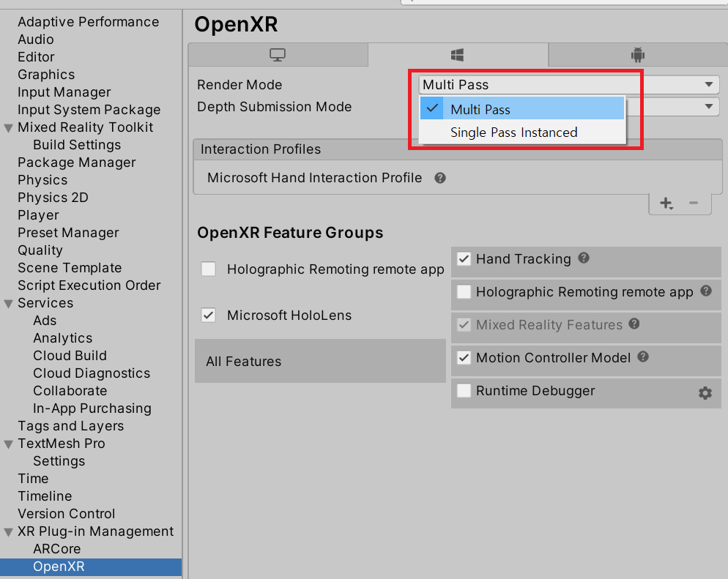Open Editor settings
The width and height of the screenshot is (728, 579).
(36, 57)
